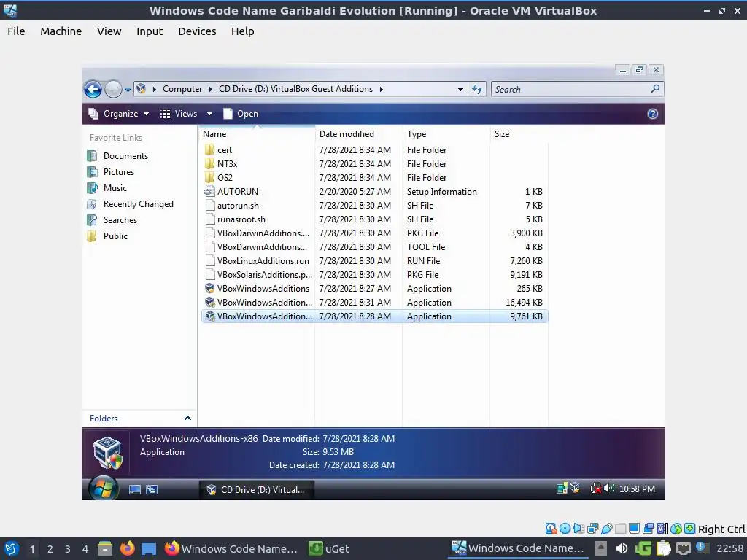The image size is (747, 560).
Task: Click guest volume speaker tray icon
Action: coord(609,489)
